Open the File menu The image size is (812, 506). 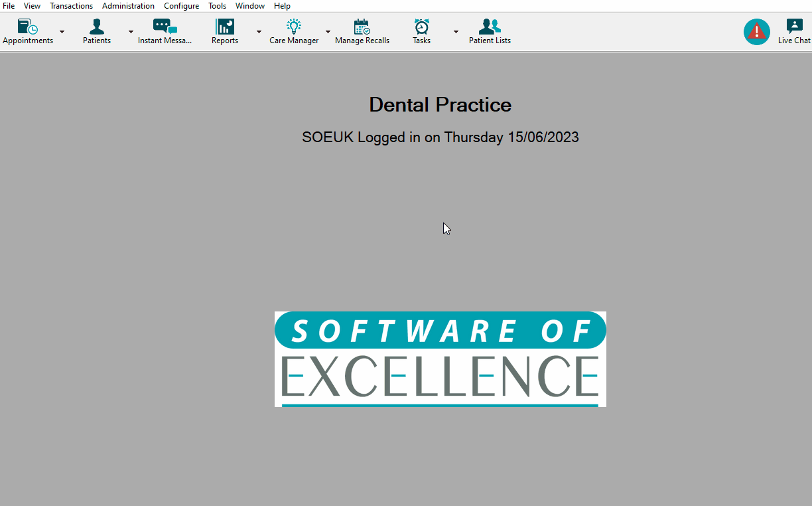(9, 6)
